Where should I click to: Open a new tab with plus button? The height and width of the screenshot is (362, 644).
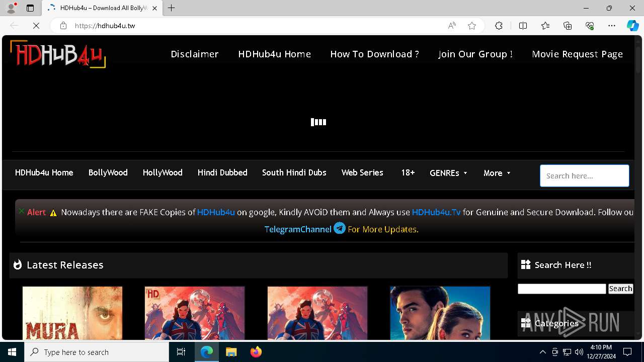(172, 8)
